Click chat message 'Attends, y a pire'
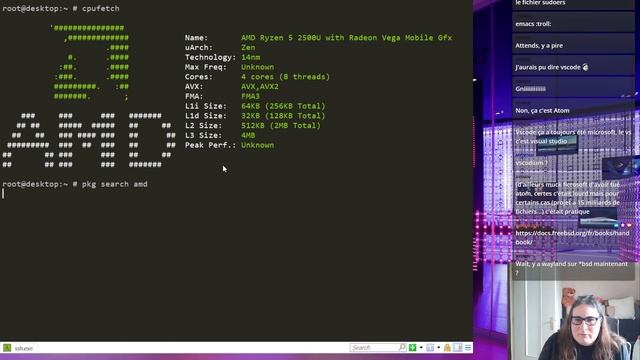The height and width of the screenshot is (360, 640). click(539, 45)
